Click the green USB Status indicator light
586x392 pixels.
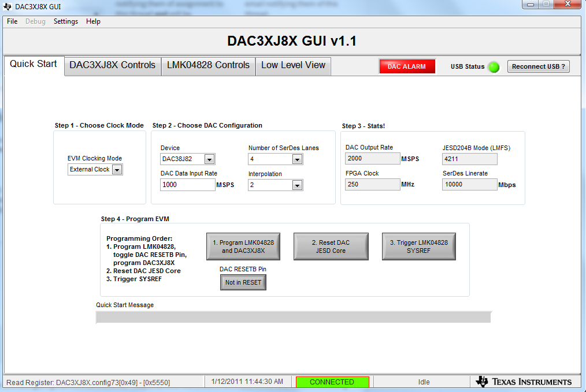pos(494,67)
